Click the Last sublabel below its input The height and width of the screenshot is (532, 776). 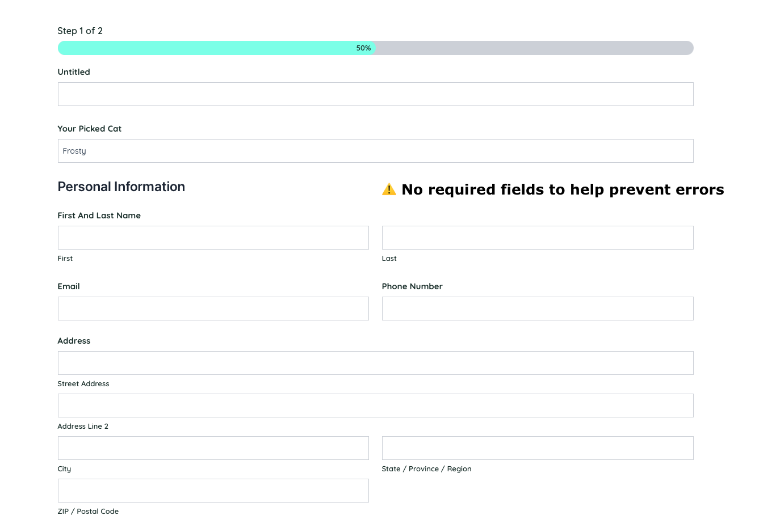pyautogui.click(x=389, y=258)
